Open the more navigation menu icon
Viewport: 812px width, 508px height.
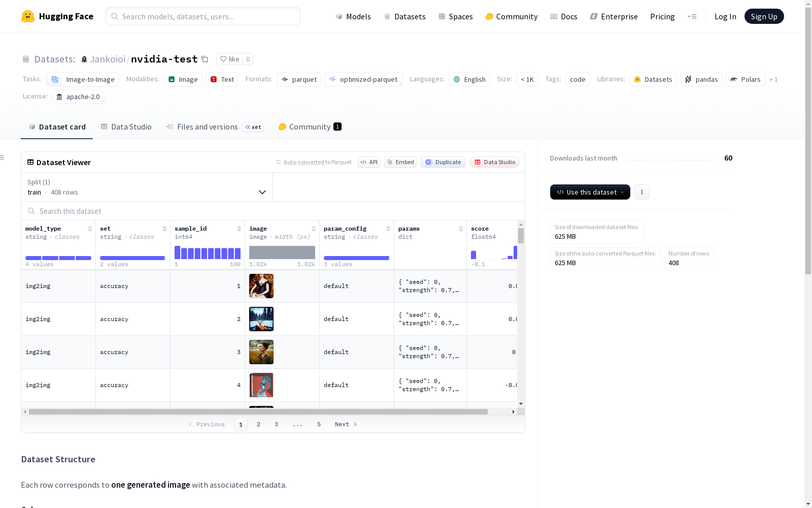692,16
